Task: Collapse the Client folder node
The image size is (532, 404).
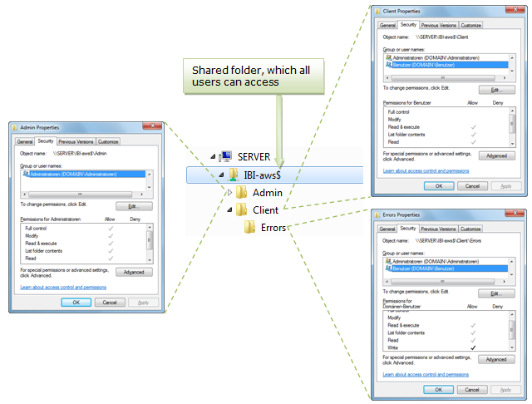Action: pos(230,210)
